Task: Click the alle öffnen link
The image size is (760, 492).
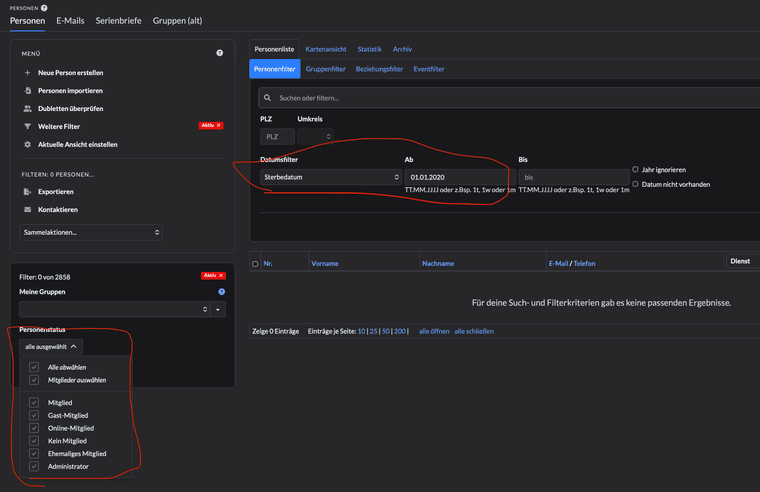Action: [433, 331]
